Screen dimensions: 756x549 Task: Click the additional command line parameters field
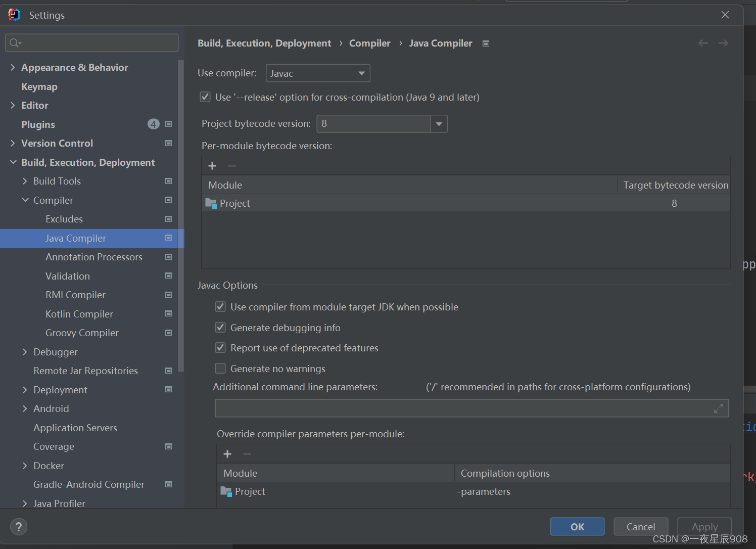[471, 408]
